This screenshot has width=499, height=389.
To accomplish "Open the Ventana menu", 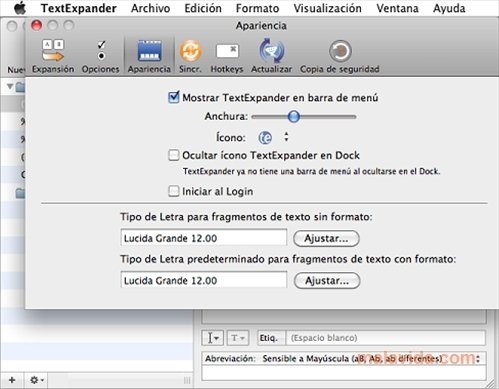I will (397, 8).
